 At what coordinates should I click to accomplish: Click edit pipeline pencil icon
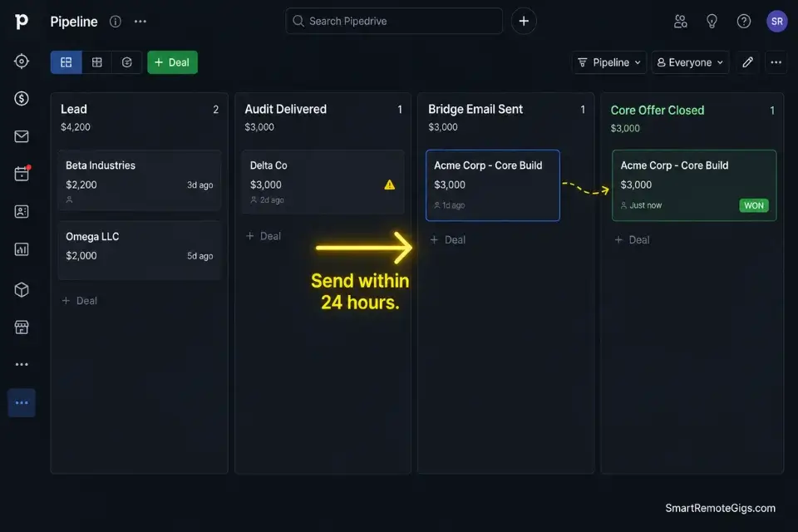point(747,62)
